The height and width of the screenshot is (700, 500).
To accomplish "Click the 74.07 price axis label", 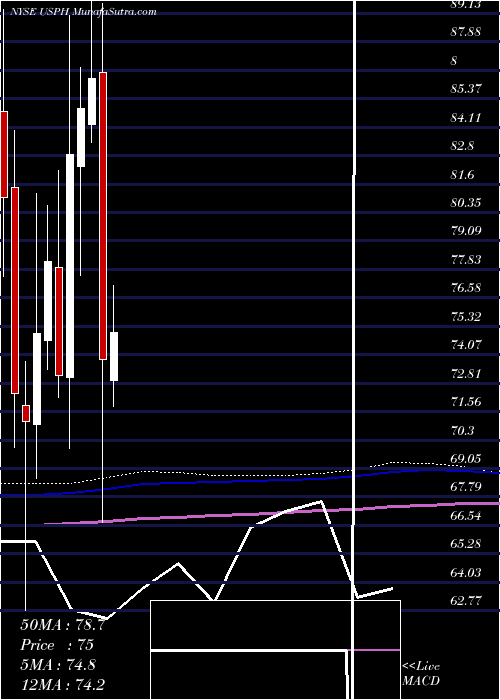I will click(466, 345).
